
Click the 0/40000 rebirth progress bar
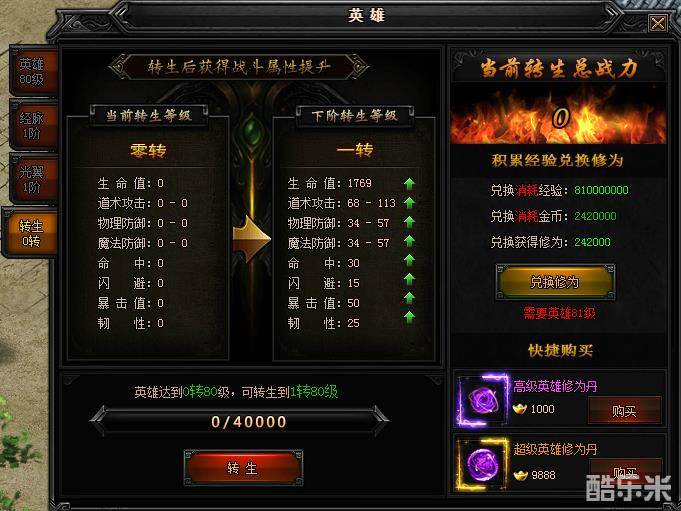tap(239, 421)
